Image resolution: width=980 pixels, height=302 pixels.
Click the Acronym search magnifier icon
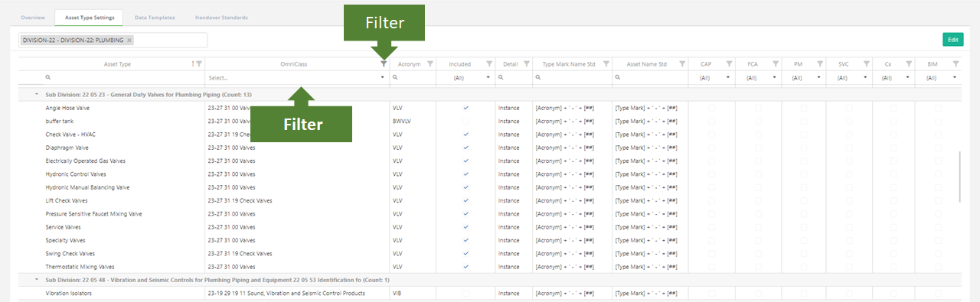coord(395,77)
